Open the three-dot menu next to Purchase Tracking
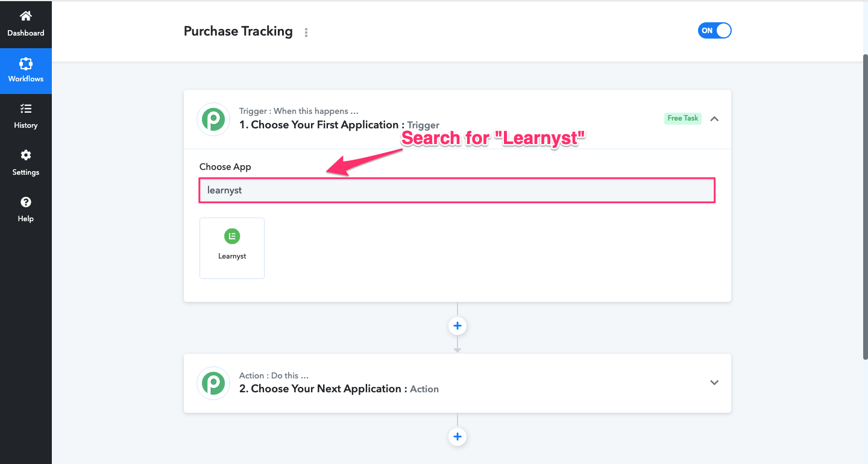This screenshot has width=868, height=464. (306, 33)
